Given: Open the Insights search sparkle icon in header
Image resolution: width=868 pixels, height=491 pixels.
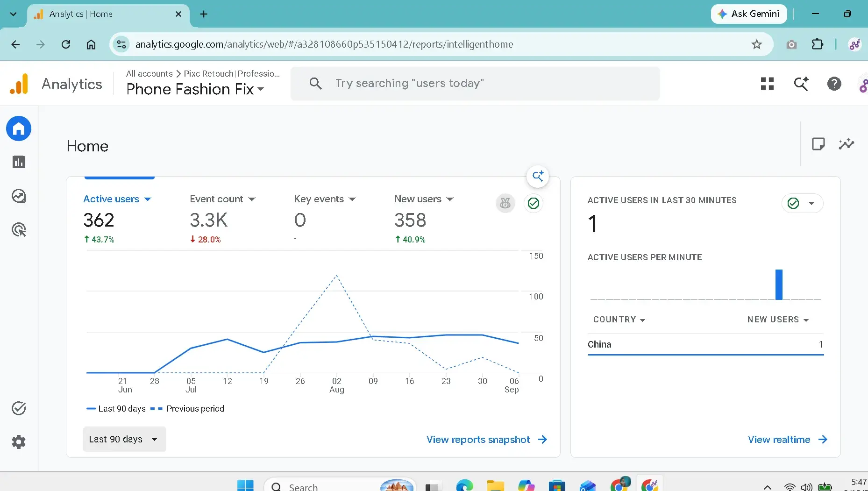Looking at the screenshot, I should (x=801, y=84).
